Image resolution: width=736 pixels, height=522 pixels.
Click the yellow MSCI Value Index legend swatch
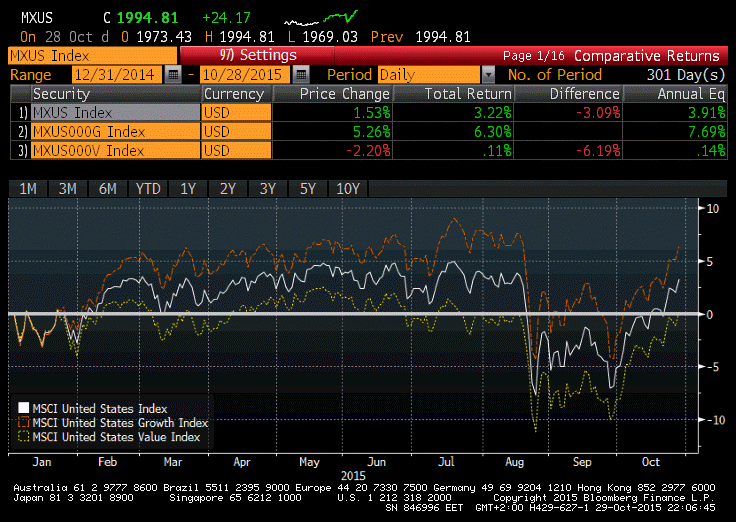23,436
